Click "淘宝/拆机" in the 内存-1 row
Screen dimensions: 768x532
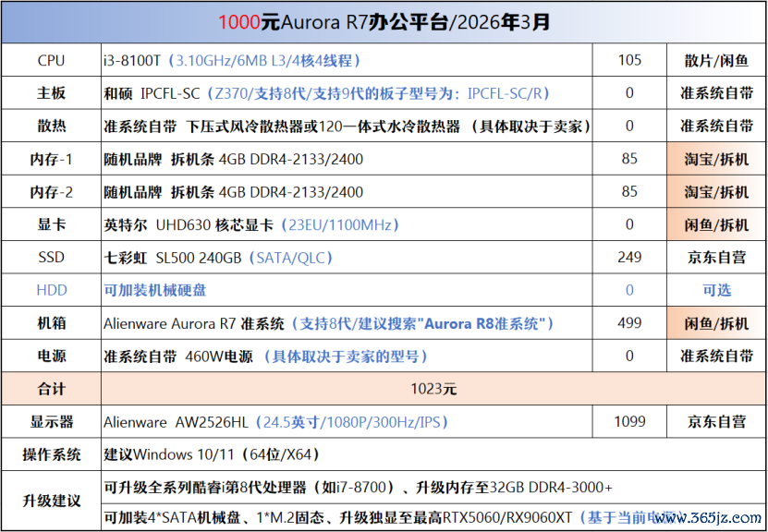pyautogui.click(x=716, y=159)
